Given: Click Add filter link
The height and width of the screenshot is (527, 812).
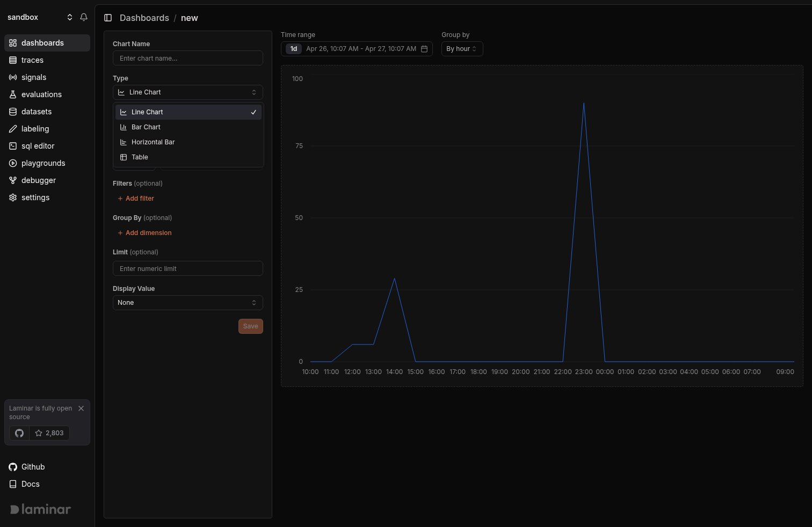Looking at the screenshot, I should [136, 199].
